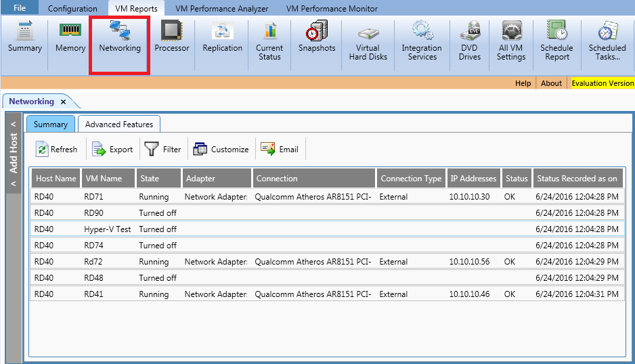Sort by Connection column header

pos(314,178)
